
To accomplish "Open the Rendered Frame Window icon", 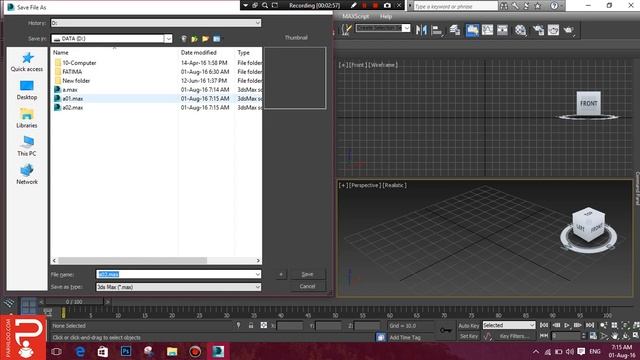I will pyautogui.click(x=553, y=30).
